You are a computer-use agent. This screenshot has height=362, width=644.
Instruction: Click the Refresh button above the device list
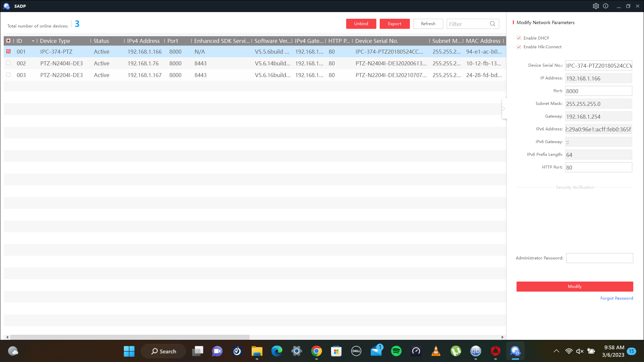click(x=428, y=23)
